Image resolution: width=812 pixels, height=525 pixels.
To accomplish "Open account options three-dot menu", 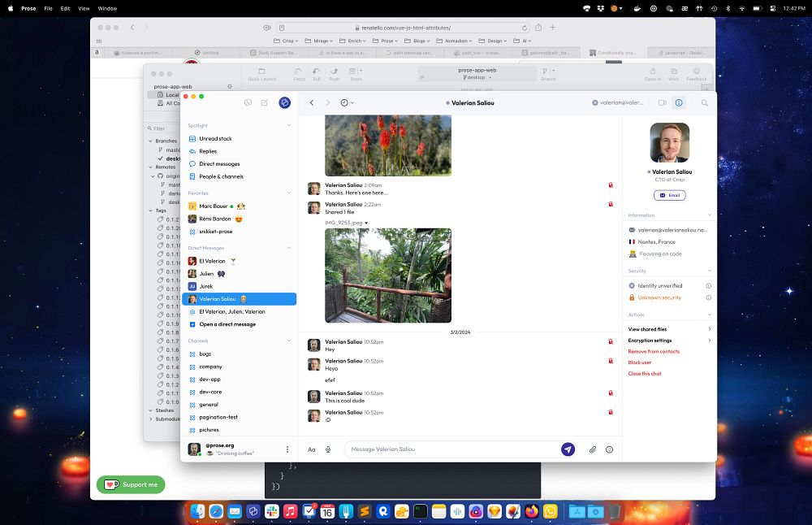I will pyautogui.click(x=287, y=449).
